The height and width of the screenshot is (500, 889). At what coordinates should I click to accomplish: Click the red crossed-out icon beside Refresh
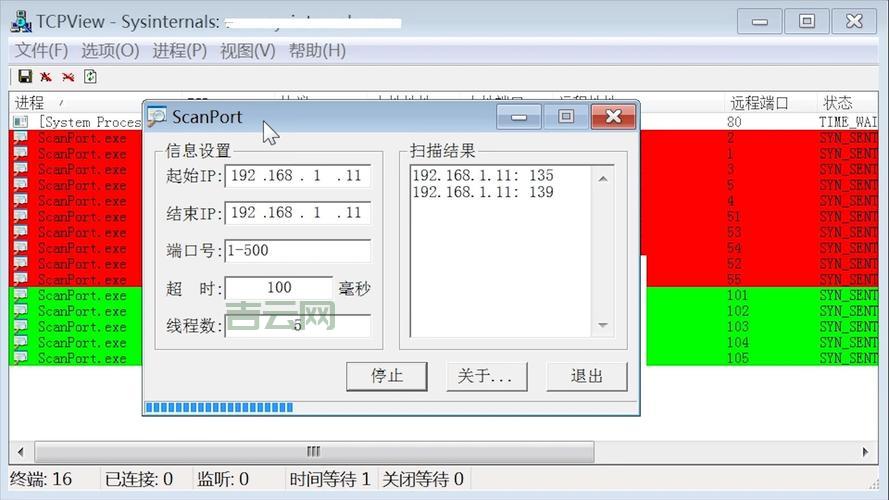[x=68, y=77]
